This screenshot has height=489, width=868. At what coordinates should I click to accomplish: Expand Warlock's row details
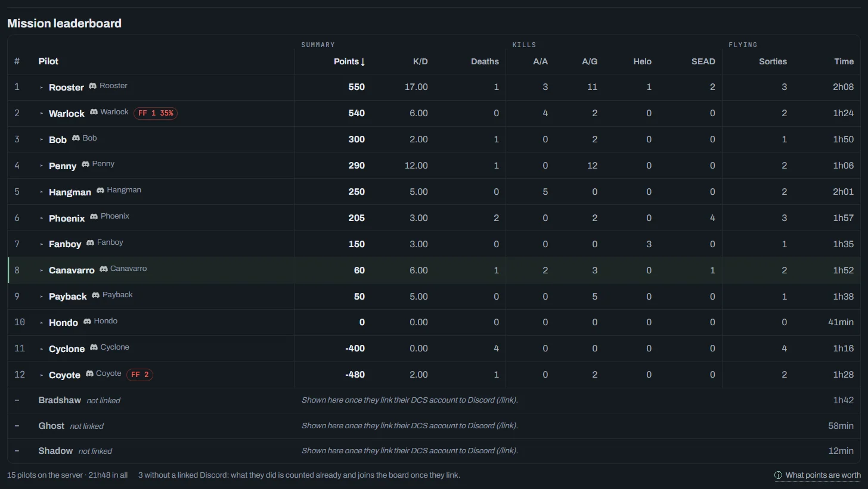[x=42, y=114]
